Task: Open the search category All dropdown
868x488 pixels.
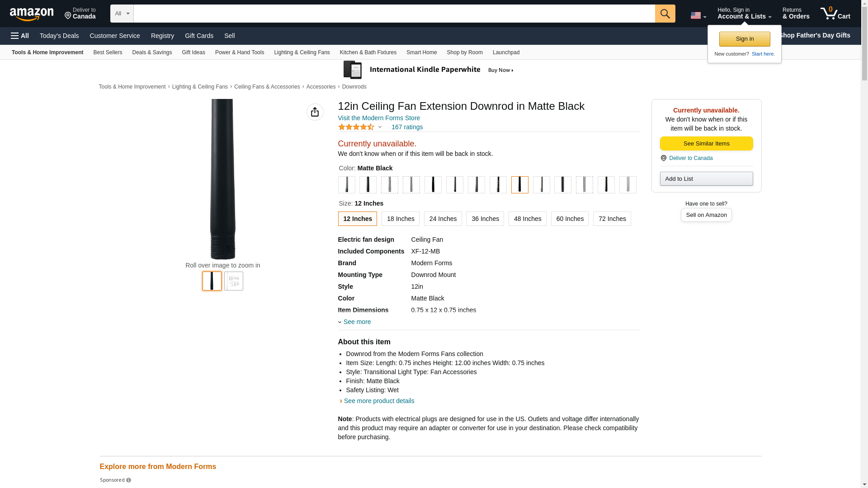Action: [122, 14]
